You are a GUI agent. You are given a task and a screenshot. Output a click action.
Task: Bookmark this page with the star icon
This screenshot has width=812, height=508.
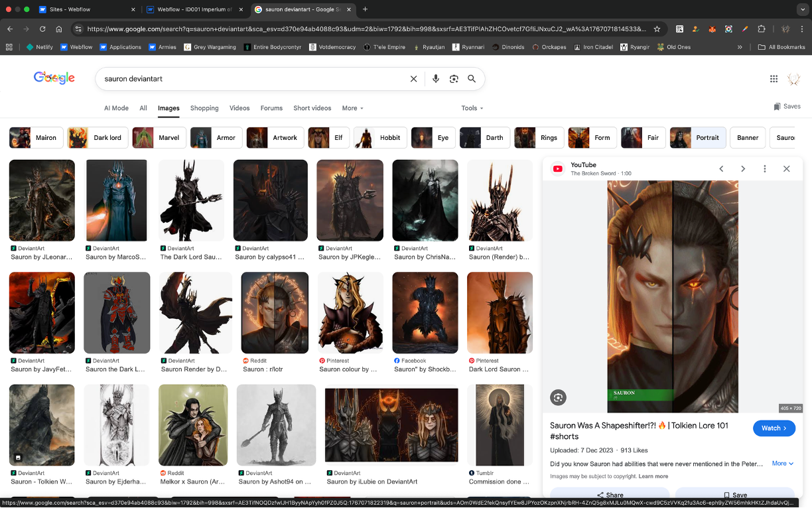coord(657,29)
